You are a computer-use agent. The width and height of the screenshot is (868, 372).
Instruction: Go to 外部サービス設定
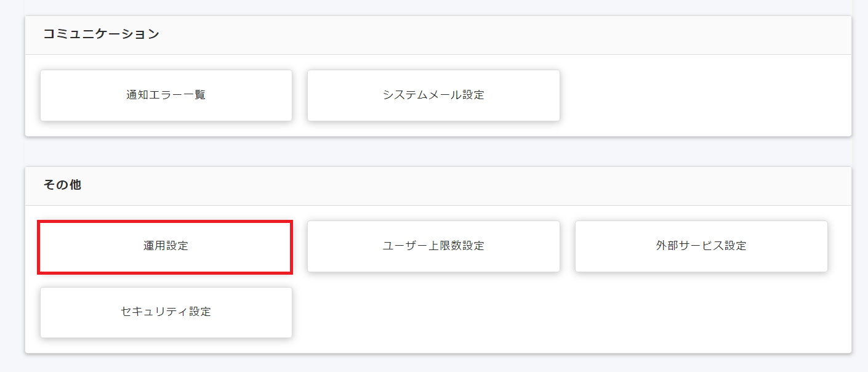coord(701,246)
